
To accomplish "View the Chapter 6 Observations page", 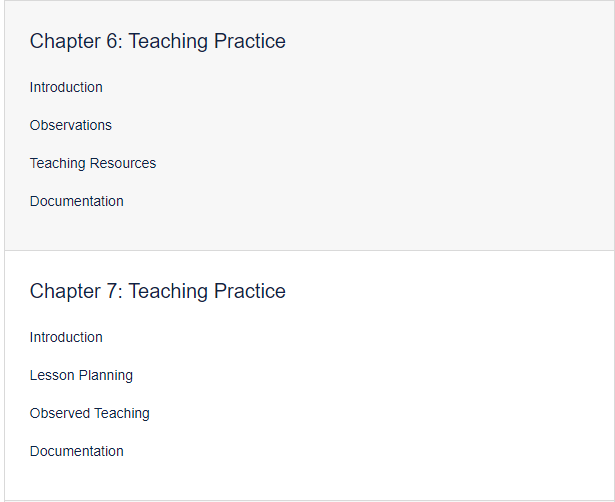I will pyautogui.click(x=71, y=125).
